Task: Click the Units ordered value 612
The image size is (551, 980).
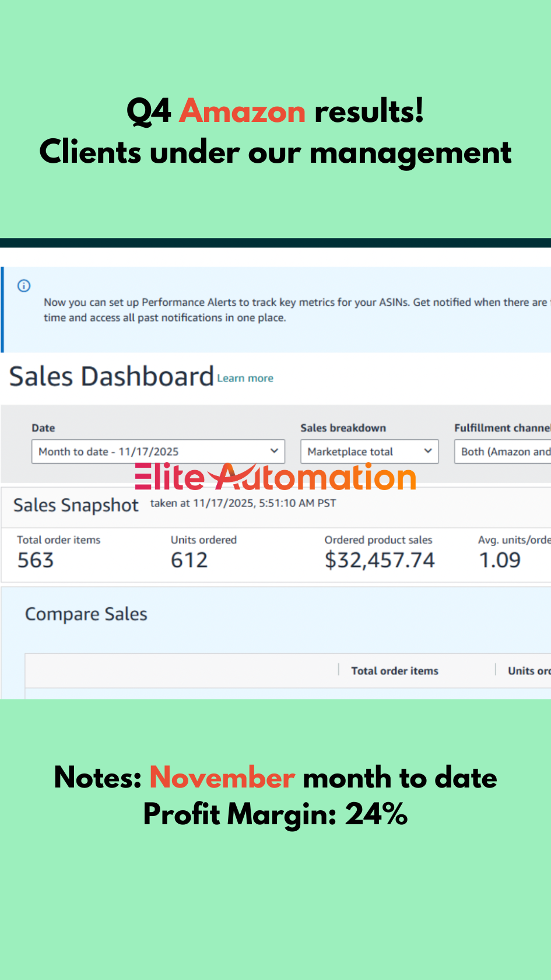Action: (x=189, y=560)
